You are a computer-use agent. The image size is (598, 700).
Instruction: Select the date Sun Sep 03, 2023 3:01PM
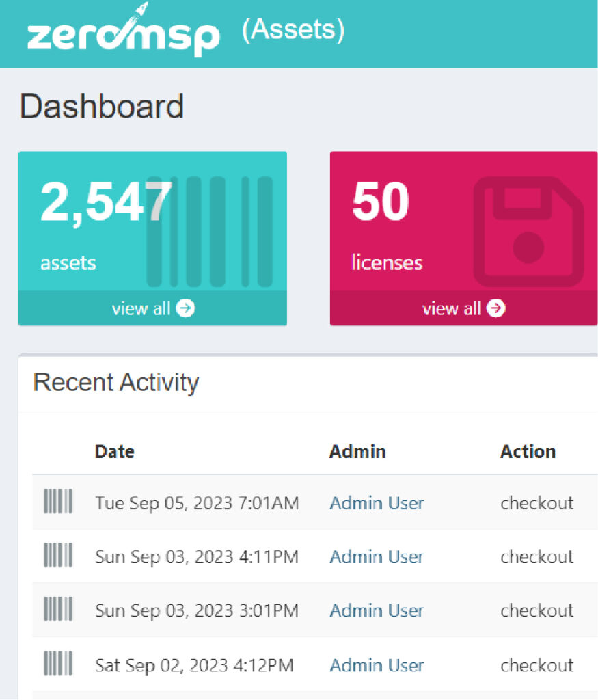click(x=197, y=610)
